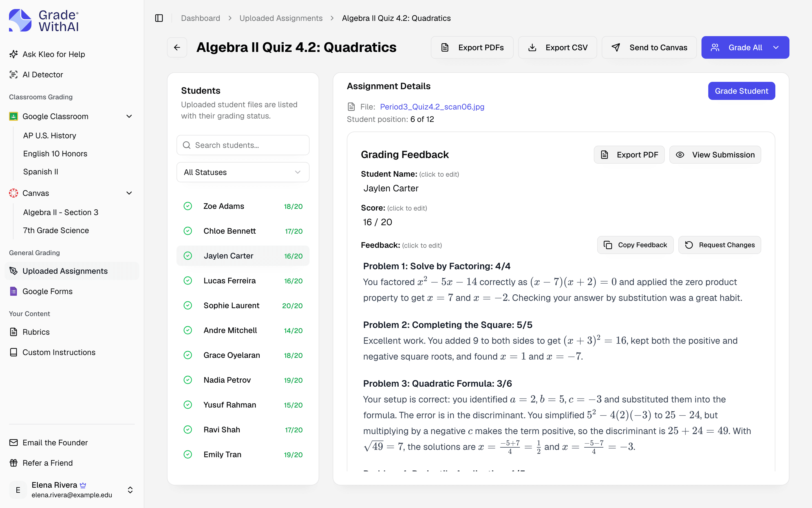Click the Refer a Friend gift icon
Viewport: 812px width, 508px height.
click(14, 463)
